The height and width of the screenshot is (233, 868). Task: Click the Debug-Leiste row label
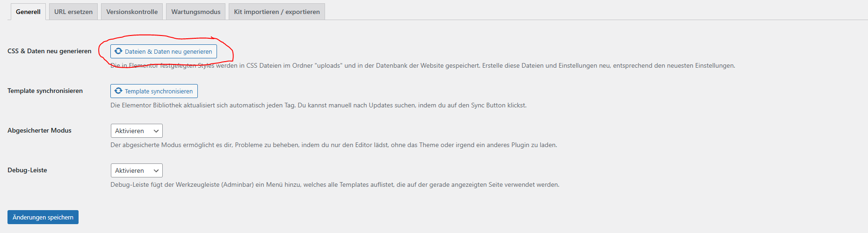(27, 170)
